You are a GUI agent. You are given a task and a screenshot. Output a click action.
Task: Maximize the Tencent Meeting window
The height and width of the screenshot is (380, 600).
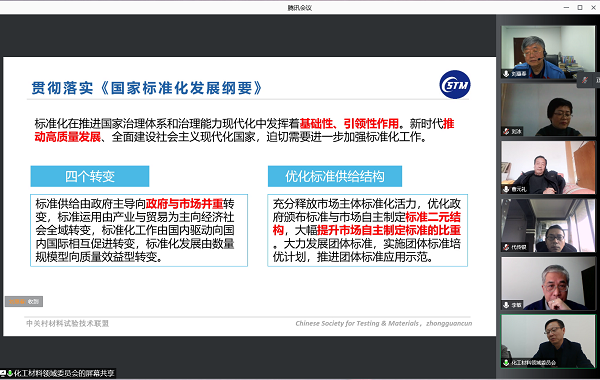(580, 7)
